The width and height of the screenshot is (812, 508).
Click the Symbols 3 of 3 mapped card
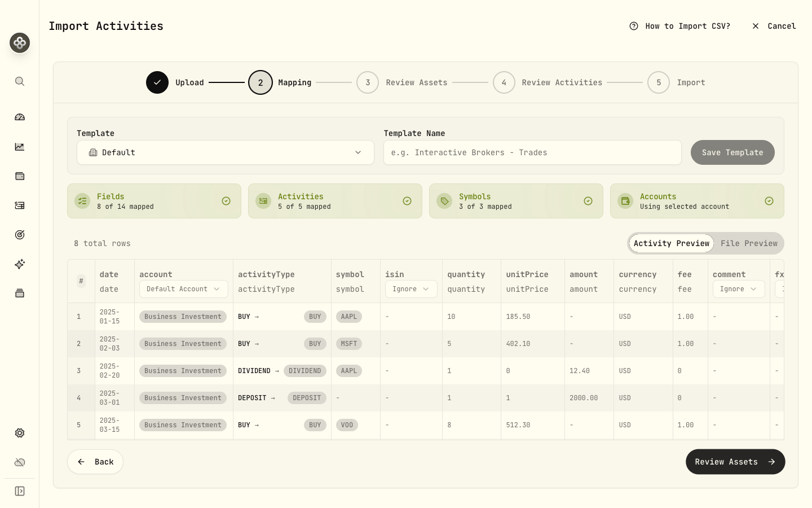point(516,201)
